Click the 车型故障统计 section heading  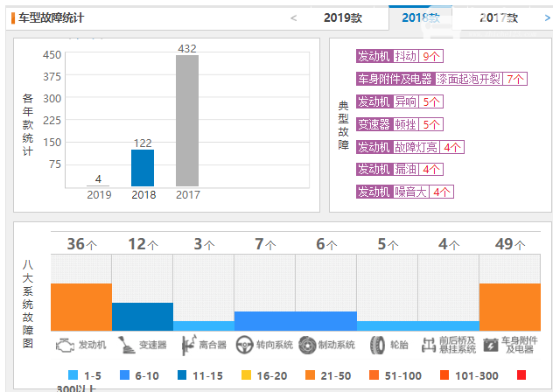[51, 17]
